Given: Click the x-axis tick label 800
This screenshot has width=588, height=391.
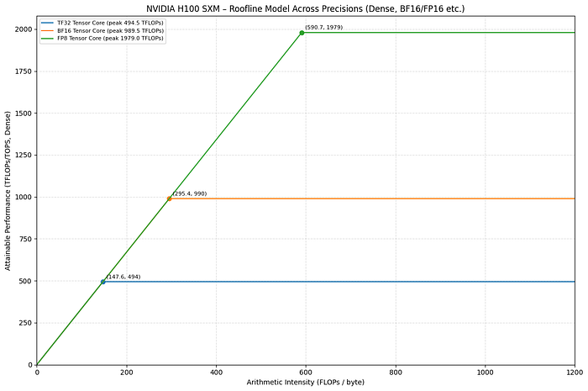Looking at the screenshot, I should tap(396, 373).
